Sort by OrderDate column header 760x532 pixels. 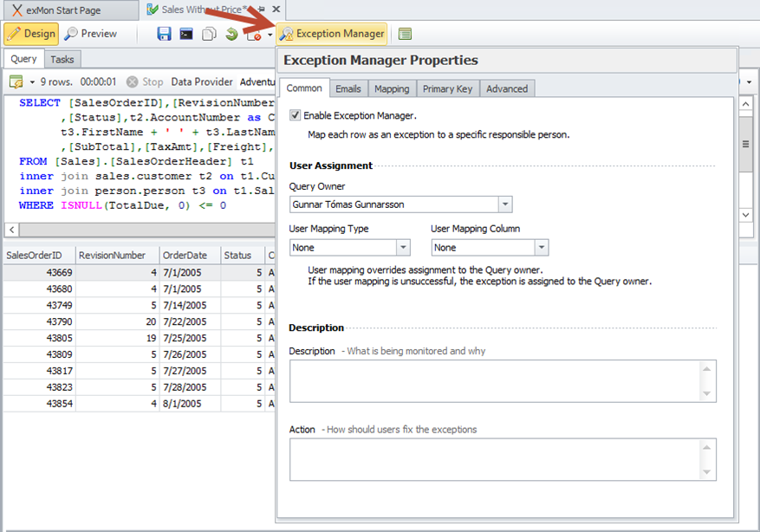pos(190,256)
